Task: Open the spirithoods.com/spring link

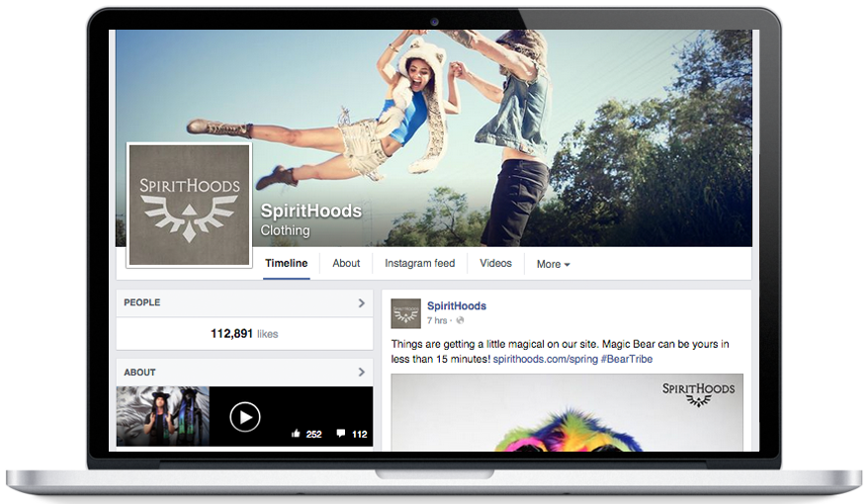Action: (x=546, y=359)
